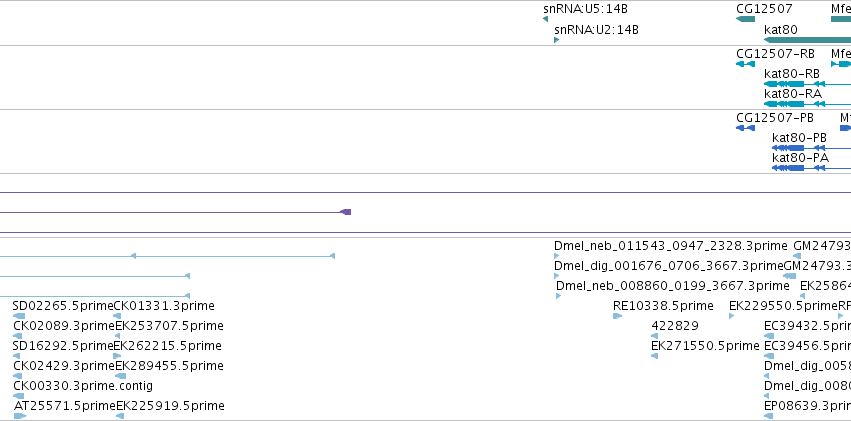Open Dmel_neb_008860_0199_3667.3prime EST label
851x421 pixels.
point(672,286)
